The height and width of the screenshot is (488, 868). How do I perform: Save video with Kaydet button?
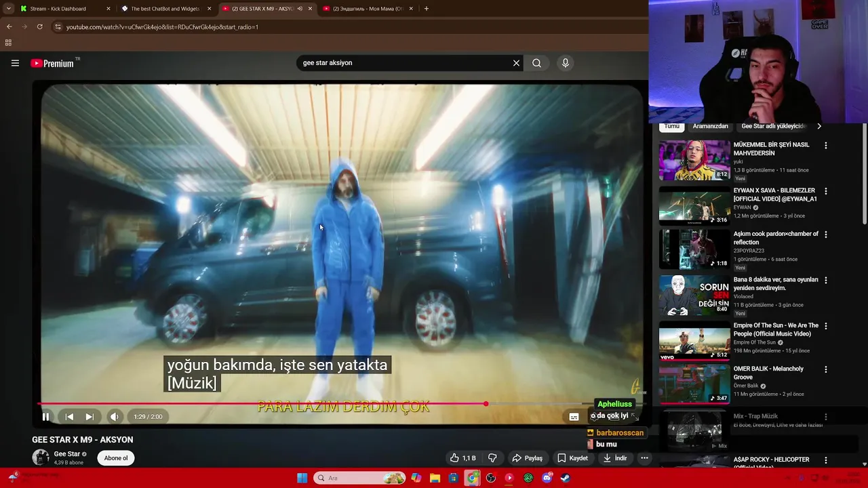click(572, 458)
